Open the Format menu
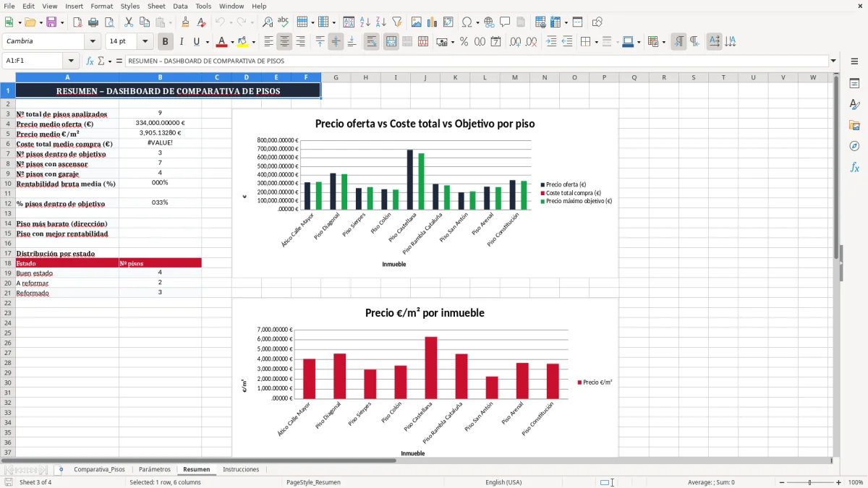 (101, 6)
